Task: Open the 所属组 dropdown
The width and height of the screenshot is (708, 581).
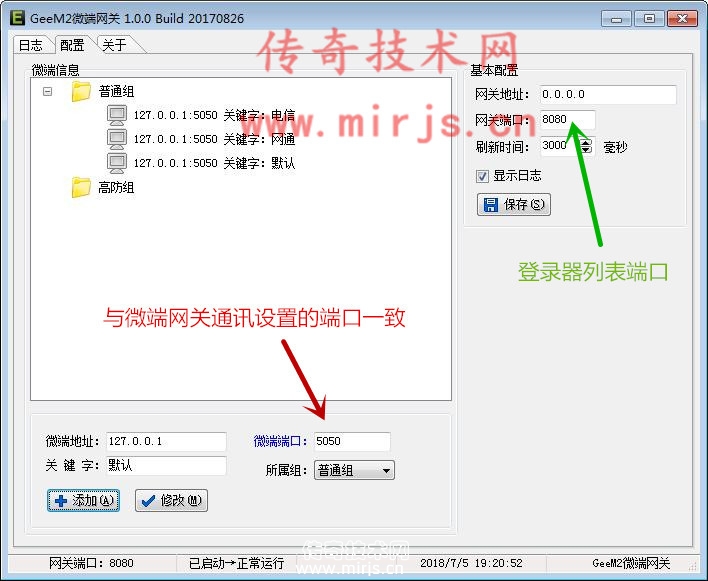Action: click(x=354, y=470)
